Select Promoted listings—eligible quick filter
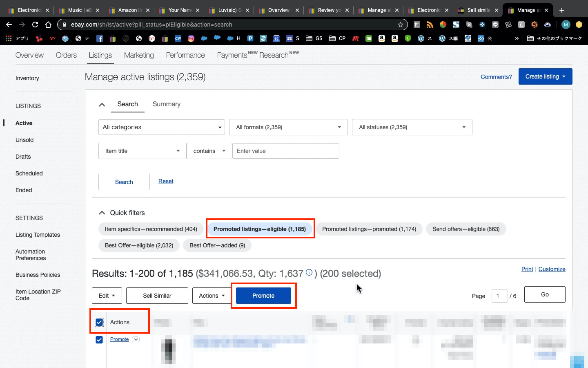This screenshot has width=588, height=368. point(260,229)
